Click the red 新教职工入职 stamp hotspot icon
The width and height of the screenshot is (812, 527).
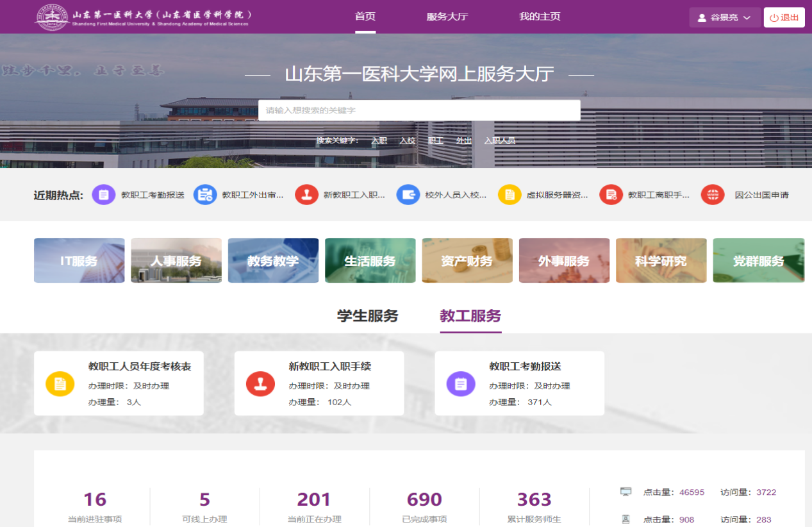(306, 194)
